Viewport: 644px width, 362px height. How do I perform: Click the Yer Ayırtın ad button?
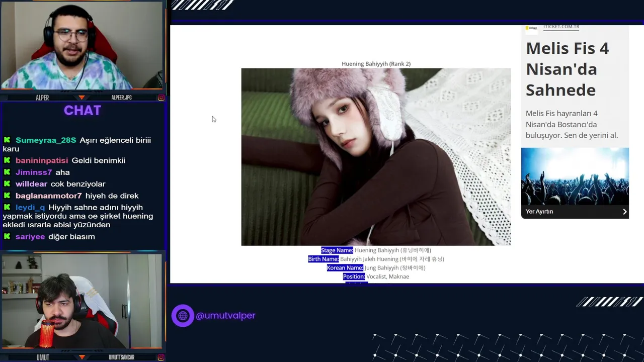[575, 212]
